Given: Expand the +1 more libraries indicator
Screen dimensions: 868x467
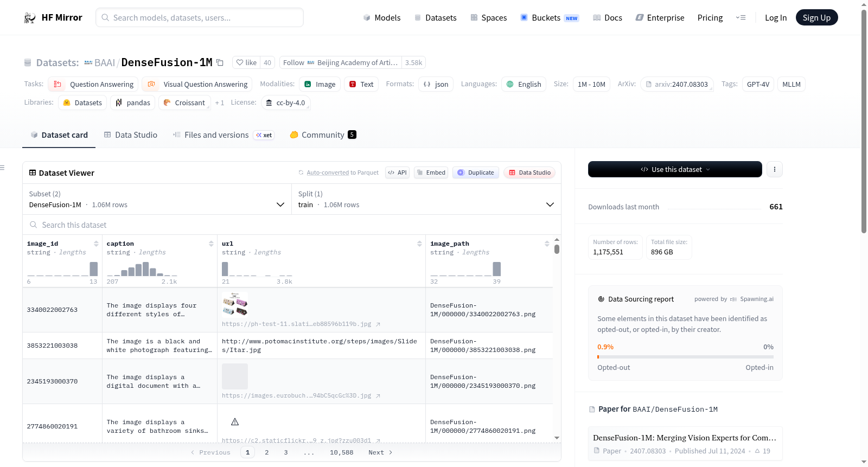Looking at the screenshot, I should pos(219,103).
